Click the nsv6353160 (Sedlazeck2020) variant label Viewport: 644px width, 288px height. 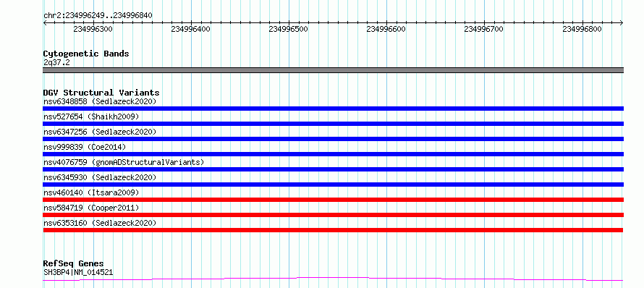pyautogui.click(x=100, y=223)
